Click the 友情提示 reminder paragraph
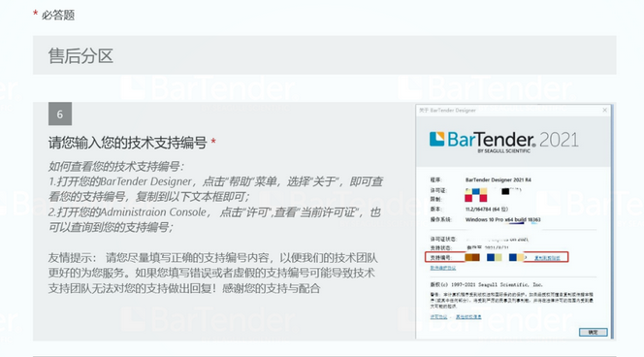Screen dimensions: 644x357 pyautogui.click(x=212, y=274)
